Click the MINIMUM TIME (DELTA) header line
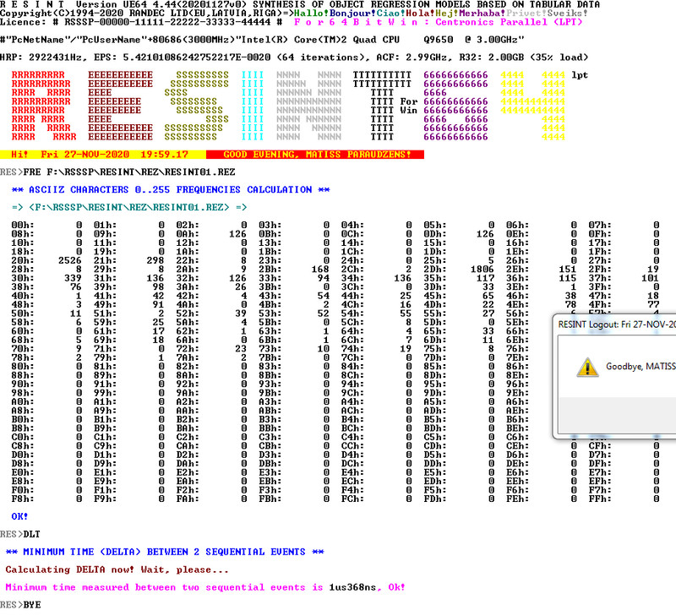The height and width of the screenshot is (616, 676). [165, 552]
